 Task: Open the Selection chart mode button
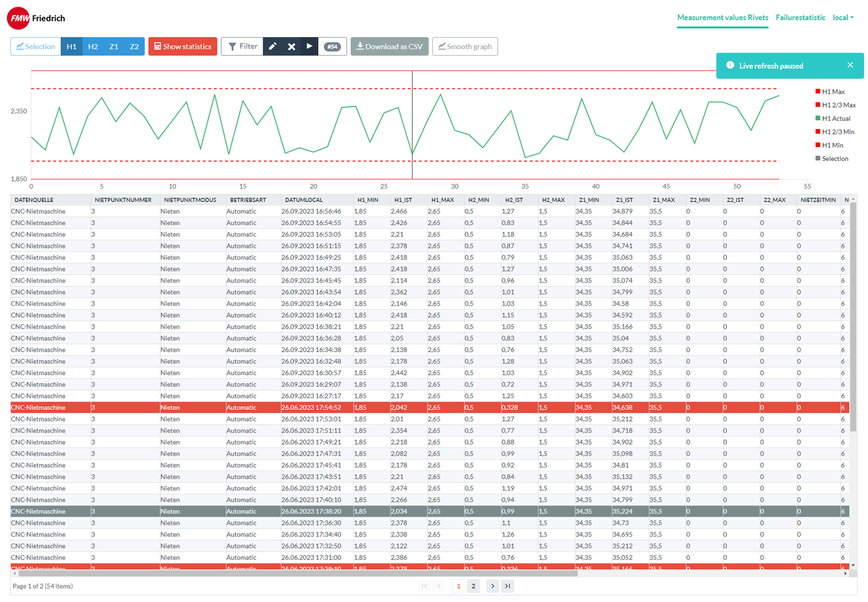[36, 46]
